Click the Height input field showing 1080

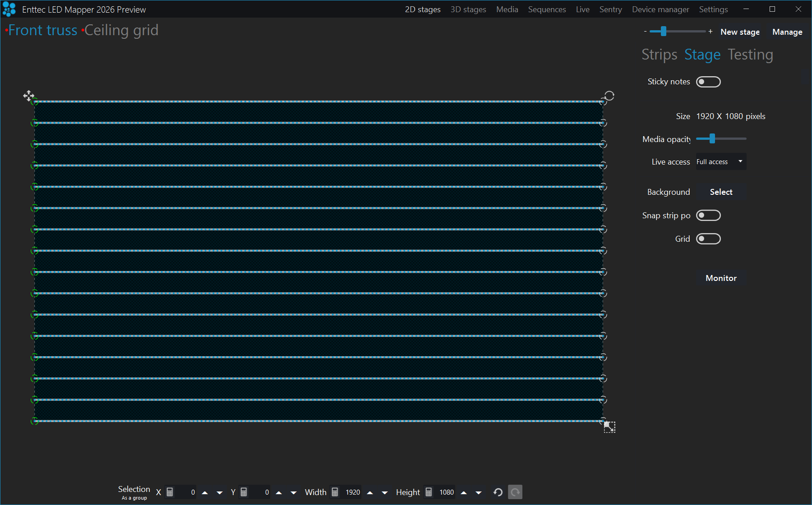tap(445, 492)
